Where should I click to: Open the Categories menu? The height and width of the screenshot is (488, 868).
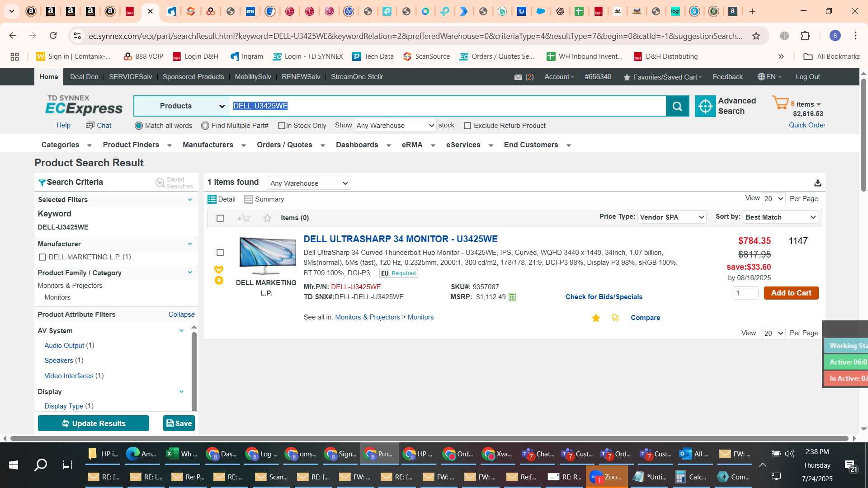click(x=66, y=145)
